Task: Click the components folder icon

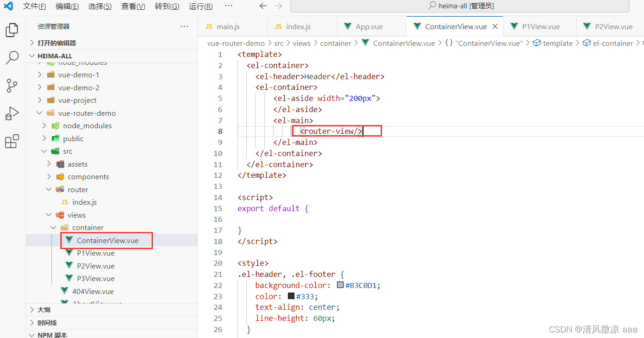Action: point(60,177)
